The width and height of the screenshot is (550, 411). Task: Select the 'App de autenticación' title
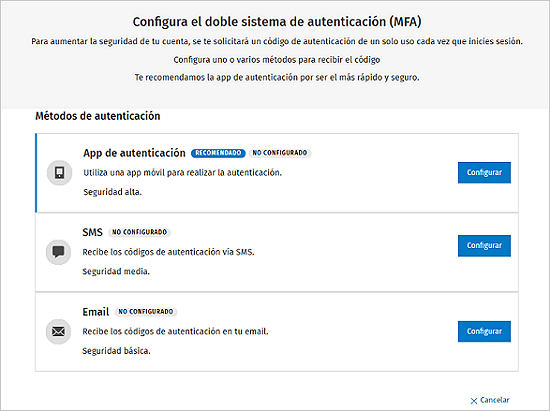click(x=134, y=153)
